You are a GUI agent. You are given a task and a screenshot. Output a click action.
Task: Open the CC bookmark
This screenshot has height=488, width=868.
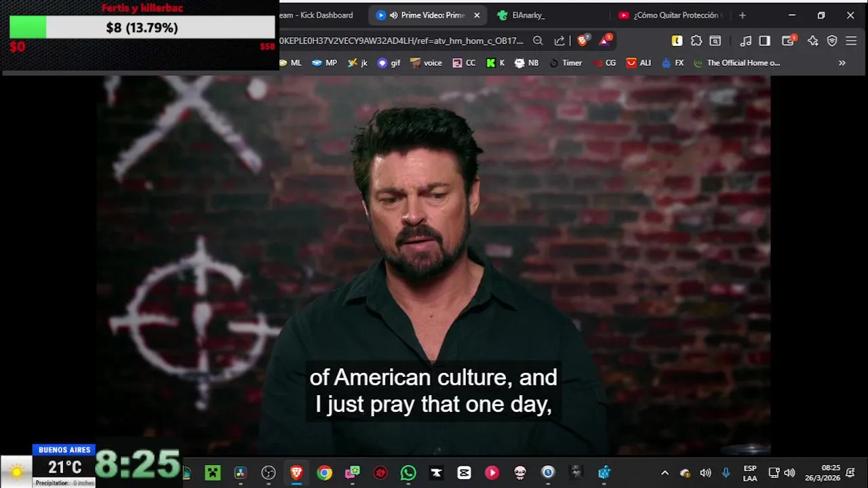coord(465,63)
